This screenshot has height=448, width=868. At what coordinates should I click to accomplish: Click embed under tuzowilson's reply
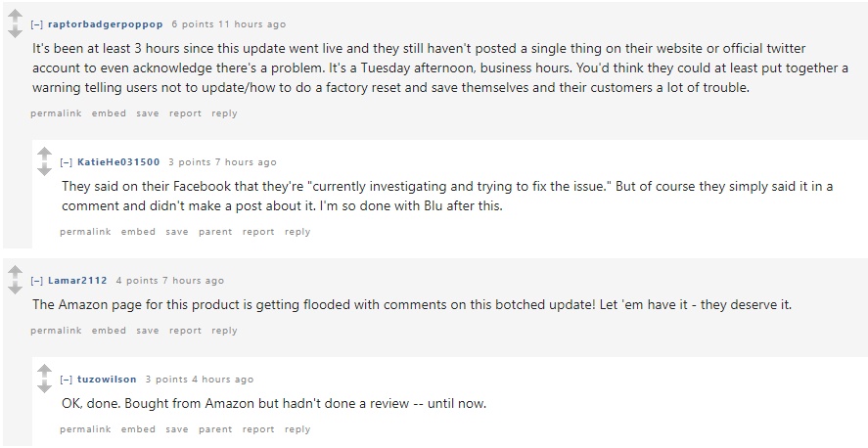click(138, 429)
